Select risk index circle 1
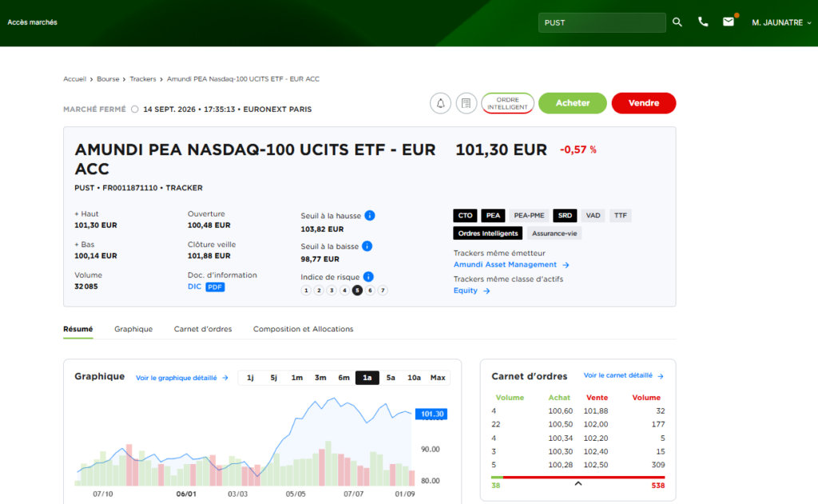Image resolution: width=818 pixels, height=504 pixels. point(306,291)
